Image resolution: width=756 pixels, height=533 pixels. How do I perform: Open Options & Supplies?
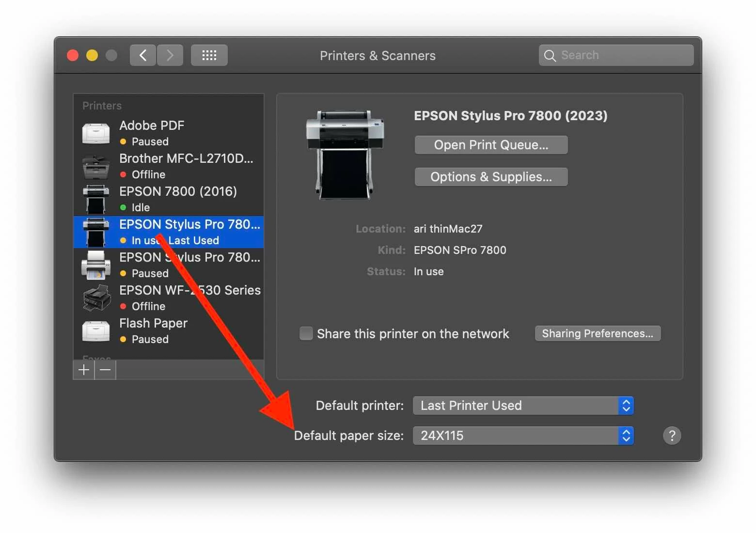click(x=491, y=177)
